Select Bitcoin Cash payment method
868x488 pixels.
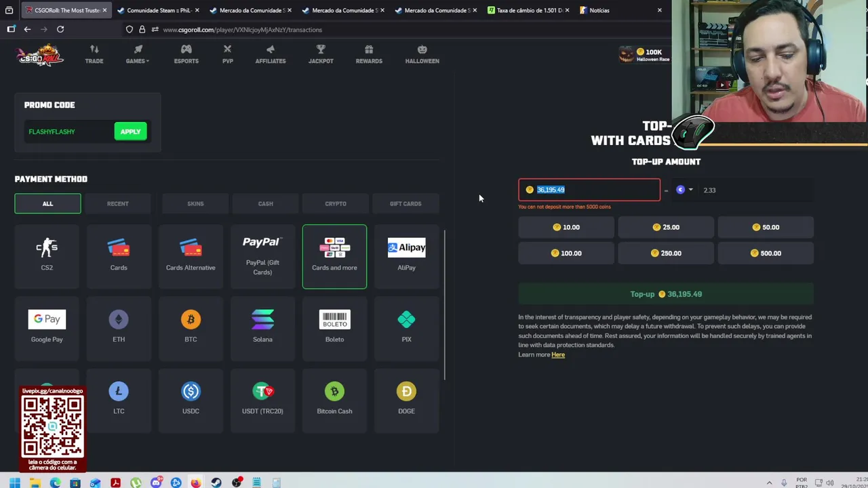[334, 400]
